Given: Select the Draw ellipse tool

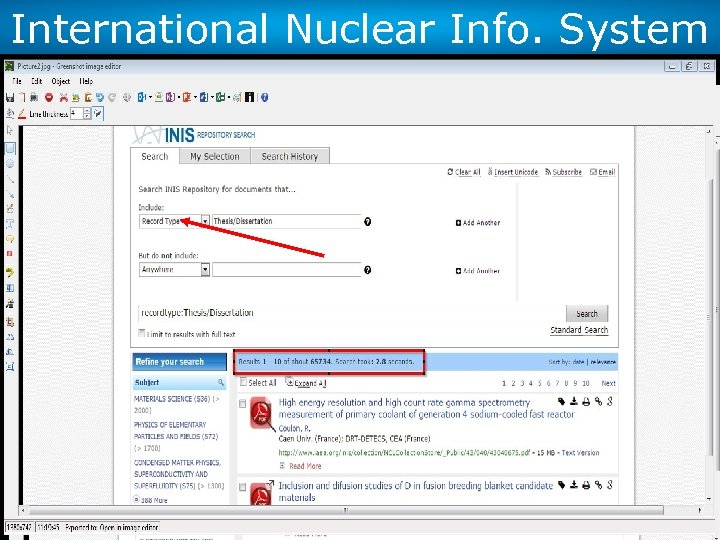Looking at the screenshot, I should point(10,163).
